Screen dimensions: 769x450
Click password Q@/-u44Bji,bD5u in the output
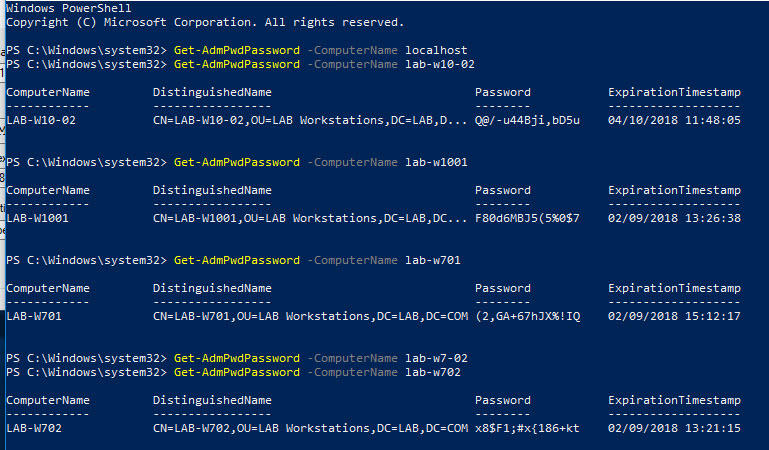pos(527,120)
